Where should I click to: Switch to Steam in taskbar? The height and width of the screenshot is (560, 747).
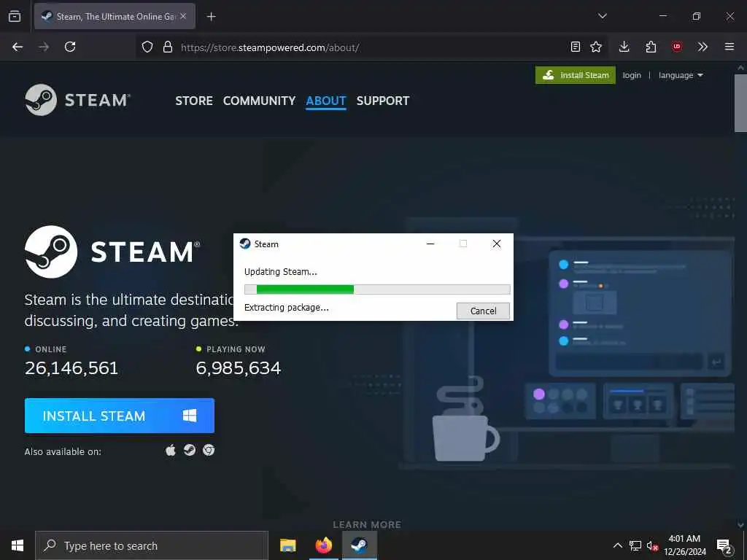click(x=359, y=545)
